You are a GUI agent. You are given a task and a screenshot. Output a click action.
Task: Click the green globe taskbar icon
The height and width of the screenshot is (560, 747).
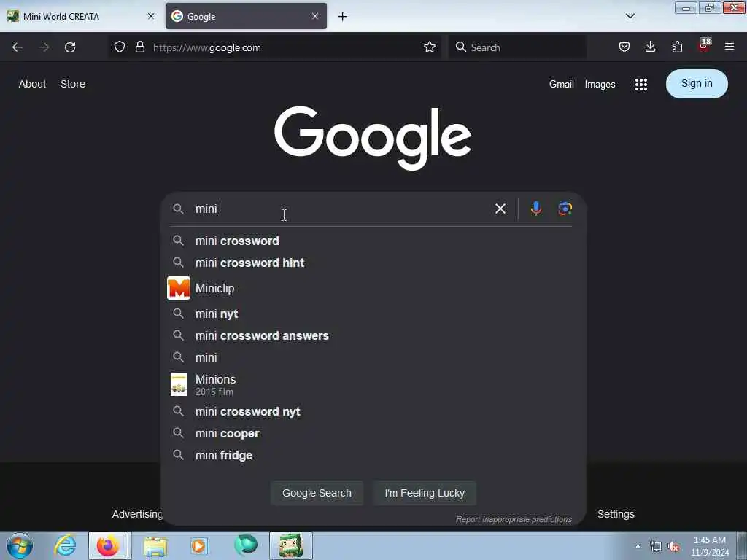pyautogui.click(x=246, y=545)
